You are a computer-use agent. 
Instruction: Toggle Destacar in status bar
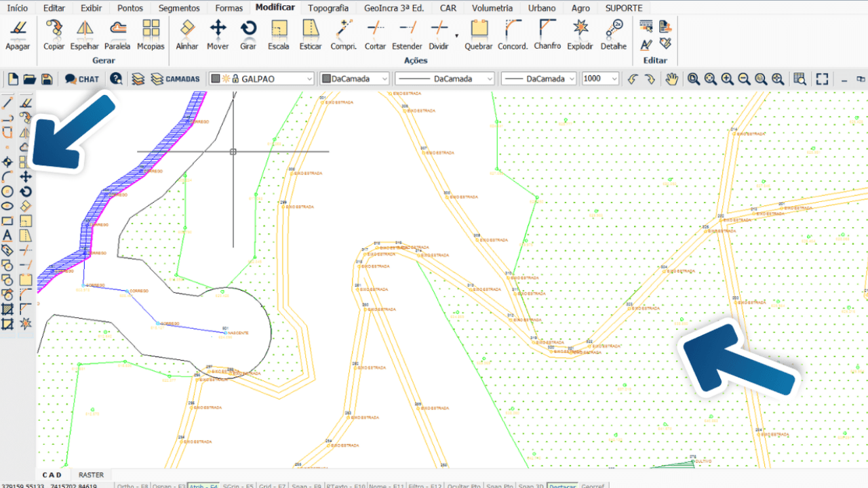(x=562, y=486)
